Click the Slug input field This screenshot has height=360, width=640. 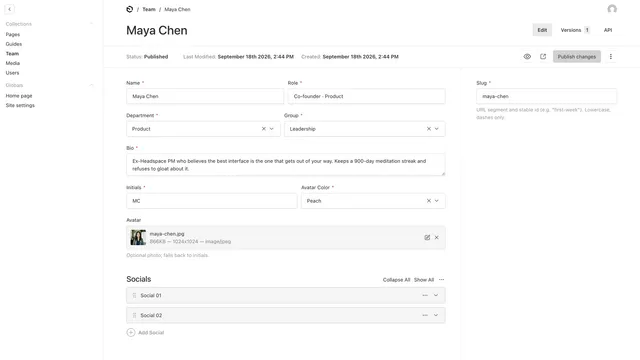pos(547,96)
